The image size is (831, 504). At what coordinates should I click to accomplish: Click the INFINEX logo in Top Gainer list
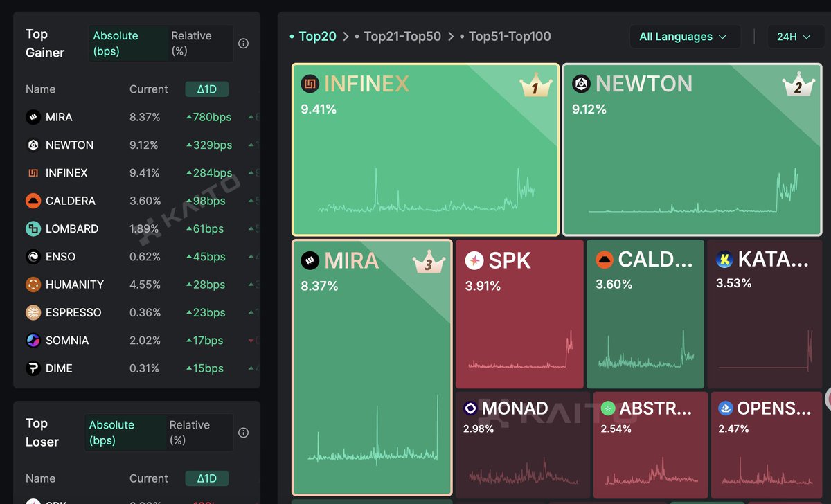[33, 173]
